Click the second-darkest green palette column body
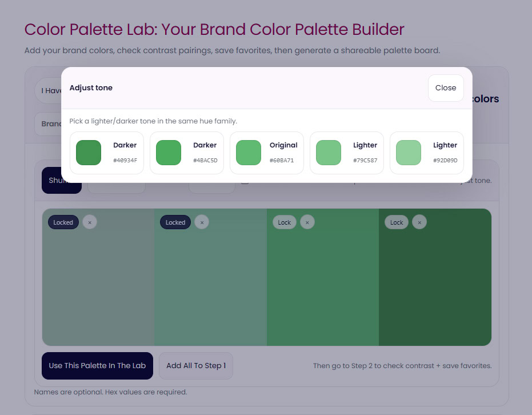This screenshot has height=415, width=532. [323, 286]
